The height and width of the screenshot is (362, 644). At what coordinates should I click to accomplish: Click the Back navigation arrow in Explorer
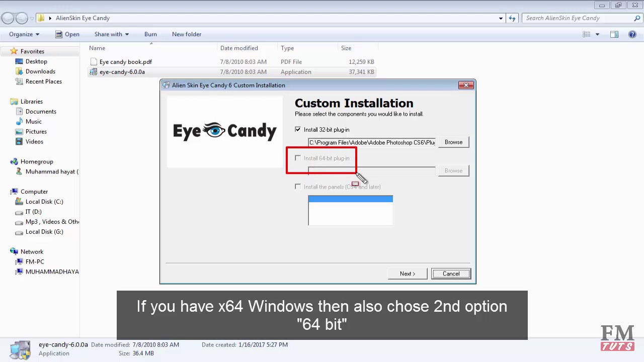click(x=8, y=19)
